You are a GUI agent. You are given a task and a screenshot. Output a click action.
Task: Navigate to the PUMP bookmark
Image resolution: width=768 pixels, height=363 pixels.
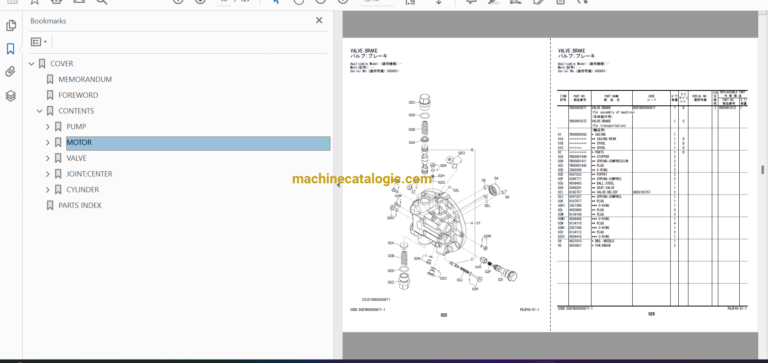tap(76, 126)
